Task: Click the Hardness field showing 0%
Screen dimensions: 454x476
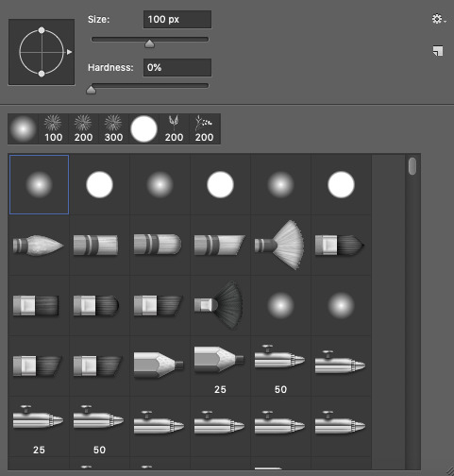Action: [x=177, y=67]
